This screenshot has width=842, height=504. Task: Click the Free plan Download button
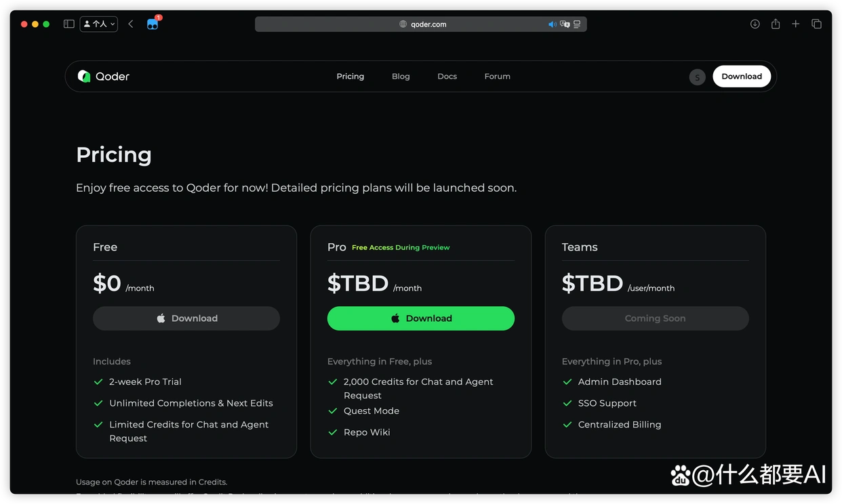click(186, 318)
